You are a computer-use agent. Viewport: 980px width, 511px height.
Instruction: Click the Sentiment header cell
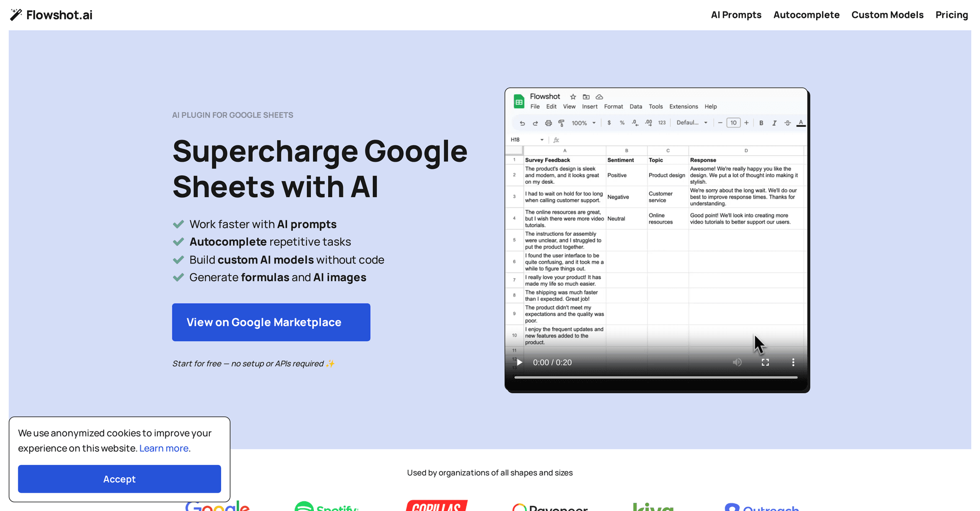pos(627,160)
